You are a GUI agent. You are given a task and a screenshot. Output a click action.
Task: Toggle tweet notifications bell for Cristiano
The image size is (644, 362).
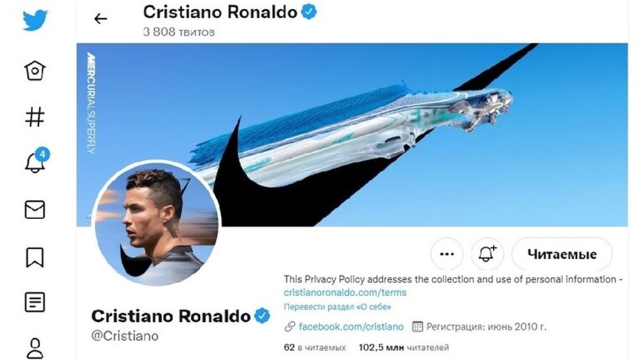coord(487,254)
